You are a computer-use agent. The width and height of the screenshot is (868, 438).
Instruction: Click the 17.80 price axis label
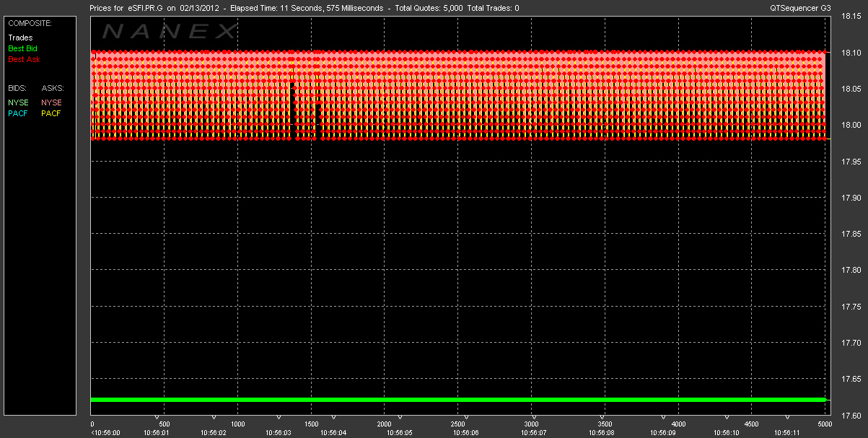pos(851,270)
